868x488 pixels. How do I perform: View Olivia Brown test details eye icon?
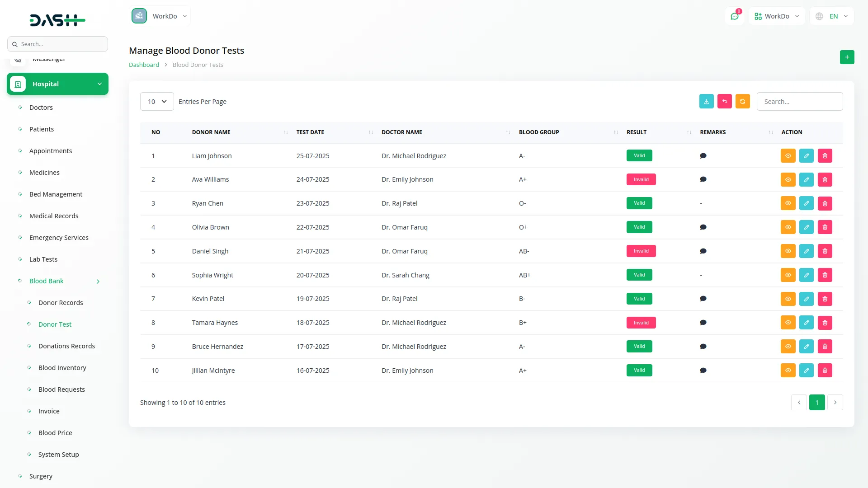(788, 227)
